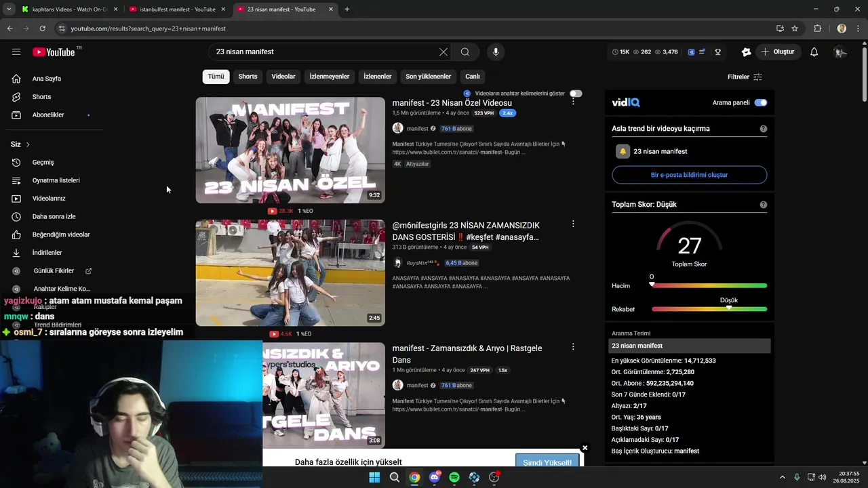Viewport: 868px width, 488px height.
Task: Reload the page in Chrome
Action: (42, 28)
